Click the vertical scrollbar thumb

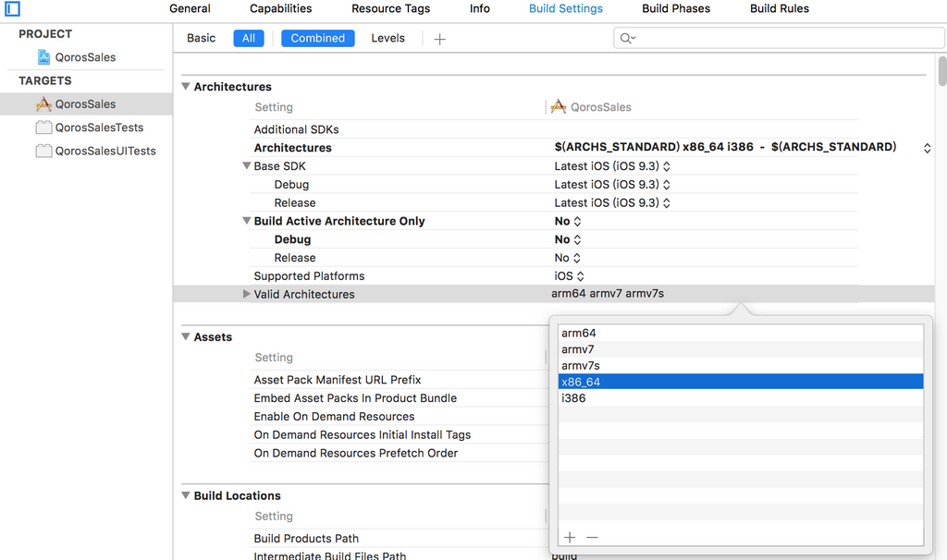pyautogui.click(x=942, y=71)
